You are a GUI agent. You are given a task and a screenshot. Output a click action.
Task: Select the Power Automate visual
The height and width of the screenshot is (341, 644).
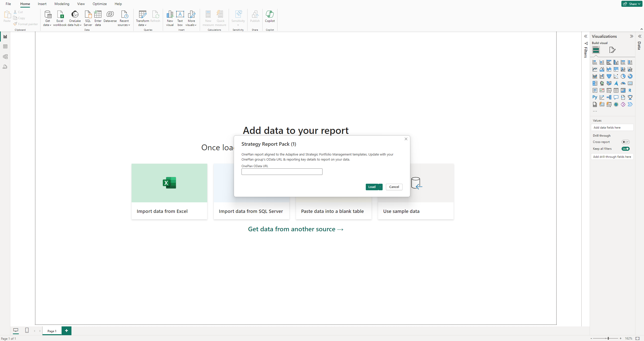[630, 104]
